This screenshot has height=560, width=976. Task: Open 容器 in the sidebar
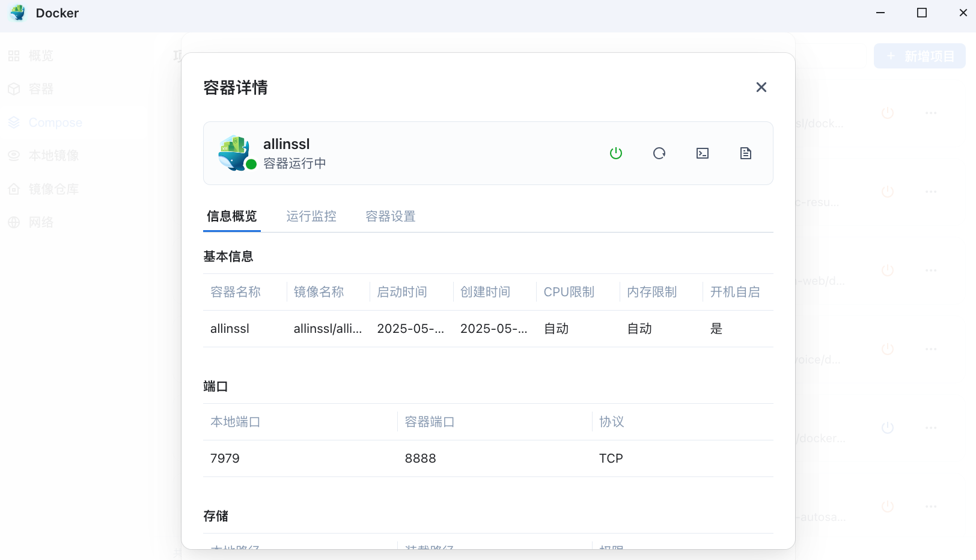pyautogui.click(x=40, y=89)
